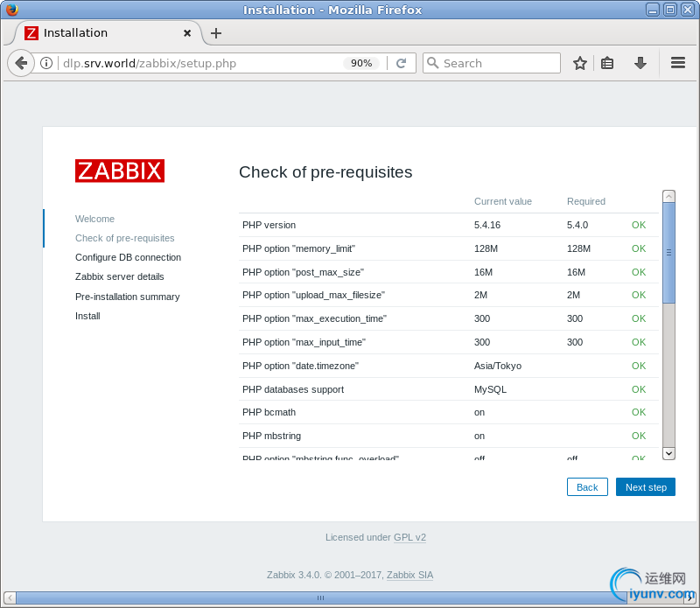Viewport: 700px width, 608px height.
Task: Minimize the Firefox window
Action: click(653, 10)
